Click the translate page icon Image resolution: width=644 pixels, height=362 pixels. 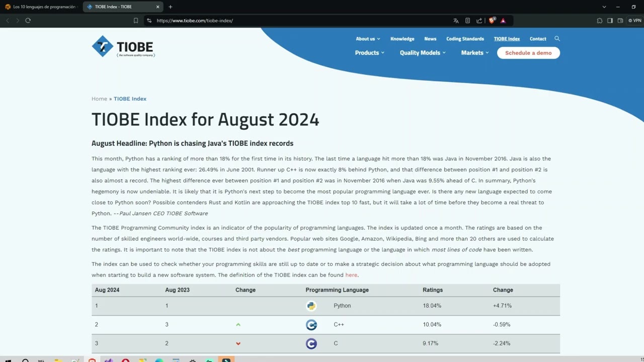(x=456, y=21)
